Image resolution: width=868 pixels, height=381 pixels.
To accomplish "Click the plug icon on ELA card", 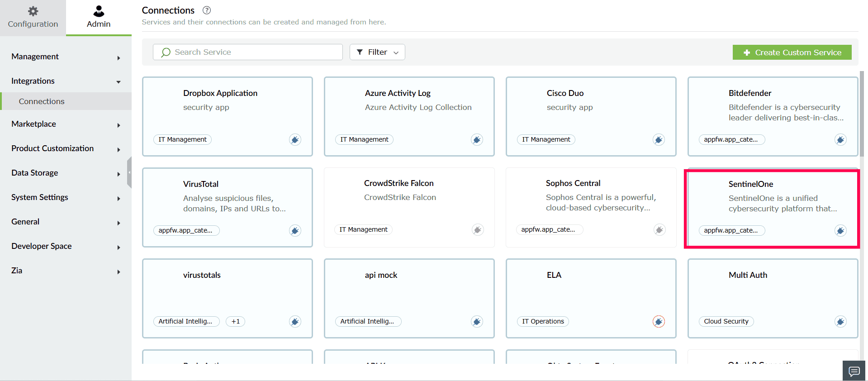I will coord(659,322).
